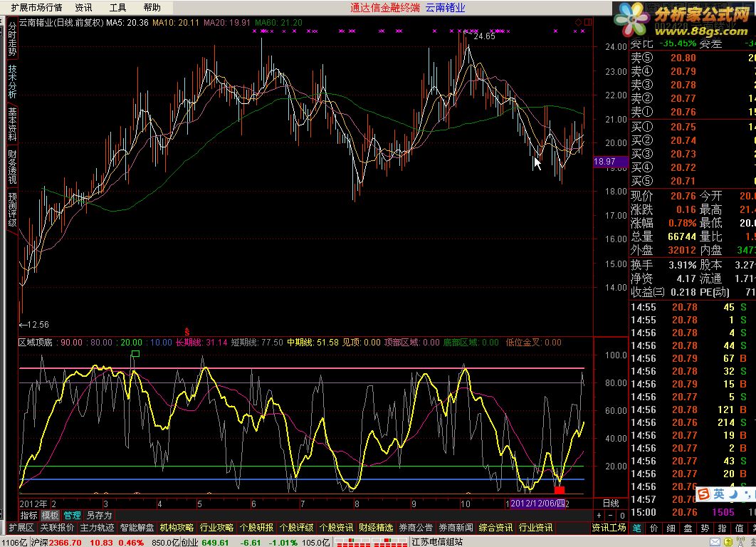Screen dimensions: 756x547
Task: Open the 个股资讯 tab
Action: click(x=337, y=528)
